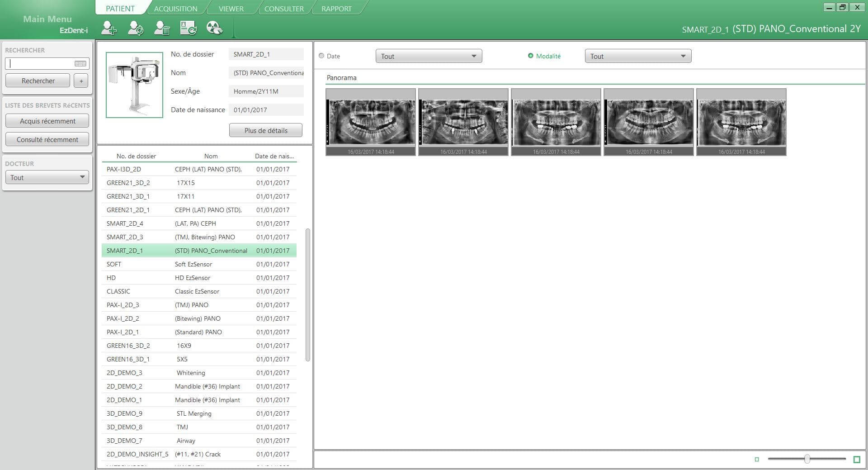Open the Modalité Tout dropdown
The image size is (868, 470).
click(638, 56)
